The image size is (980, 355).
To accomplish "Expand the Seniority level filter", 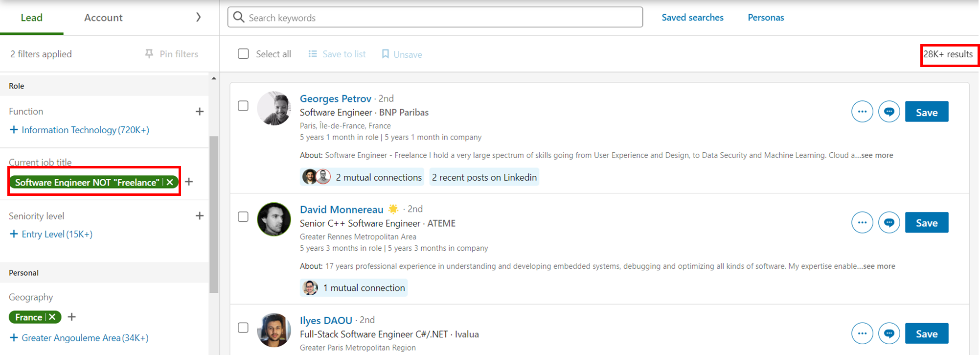I will point(199,216).
